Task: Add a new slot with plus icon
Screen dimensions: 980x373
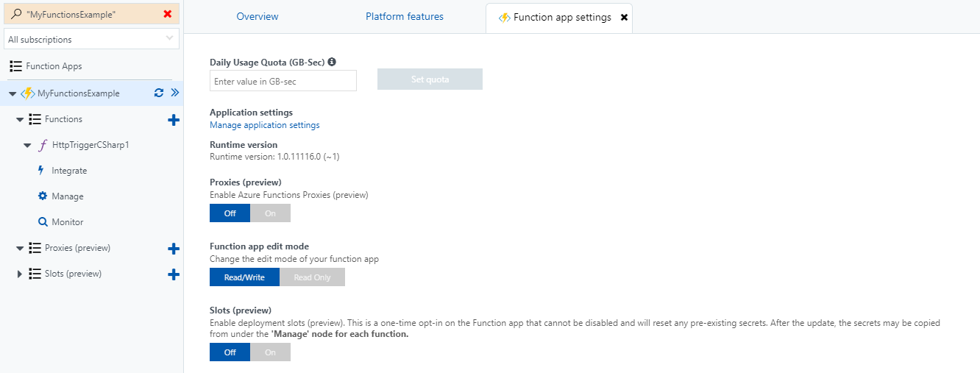Action: (x=174, y=274)
